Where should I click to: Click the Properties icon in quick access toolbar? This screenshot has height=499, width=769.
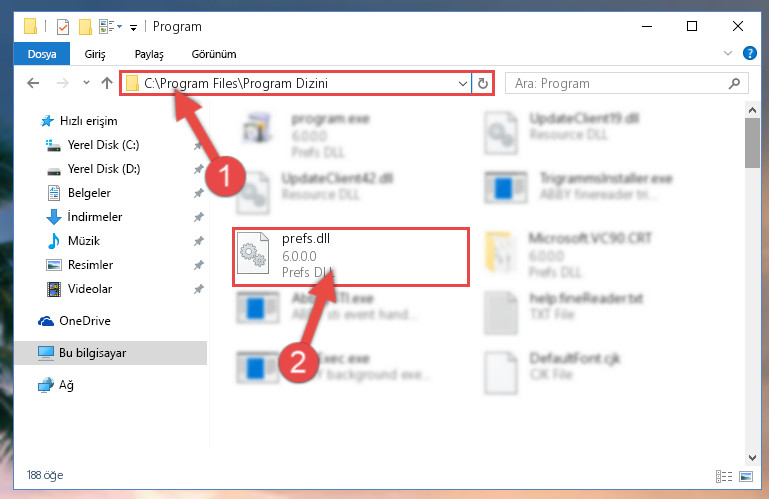[x=63, y=26]
